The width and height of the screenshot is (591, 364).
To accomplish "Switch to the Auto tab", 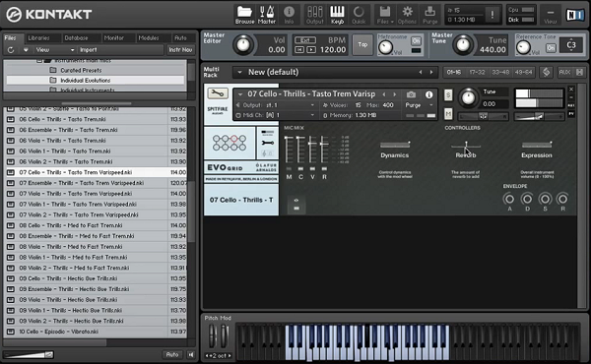I will (x=180, y=38).
